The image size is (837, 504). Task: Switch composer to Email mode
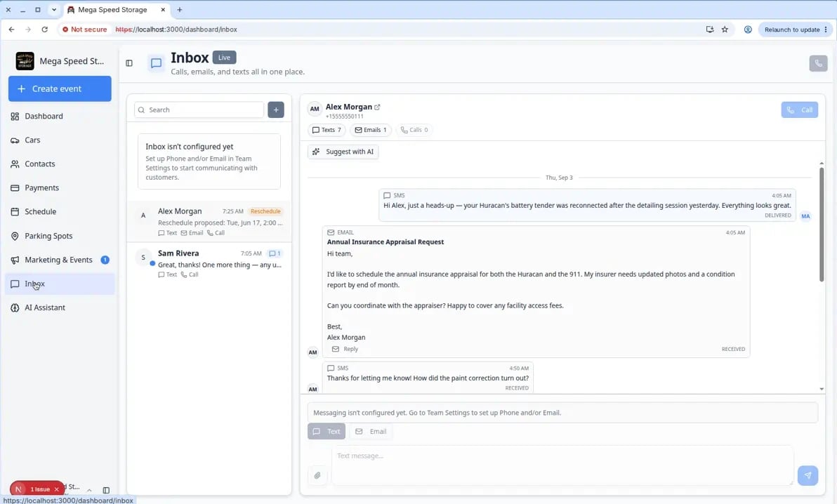[x=371, y=432]
